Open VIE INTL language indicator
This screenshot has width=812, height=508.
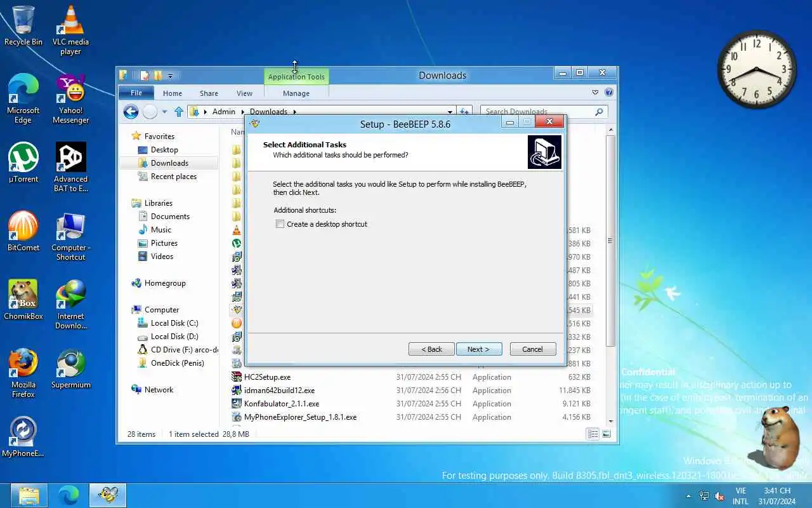[740, 496]
